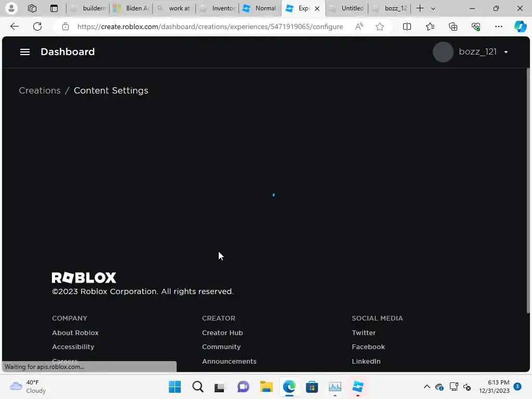Show hidden system tray icons
The image size is (532, 399).
tap(427, 387)
